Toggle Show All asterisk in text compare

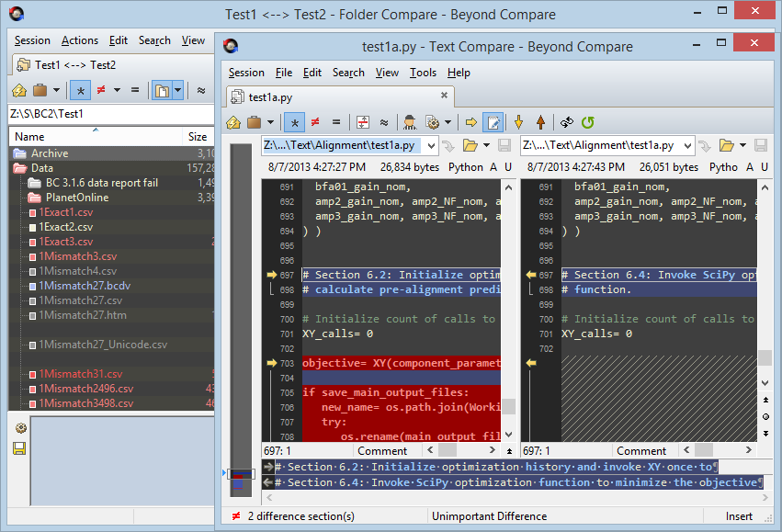(294, 121)
